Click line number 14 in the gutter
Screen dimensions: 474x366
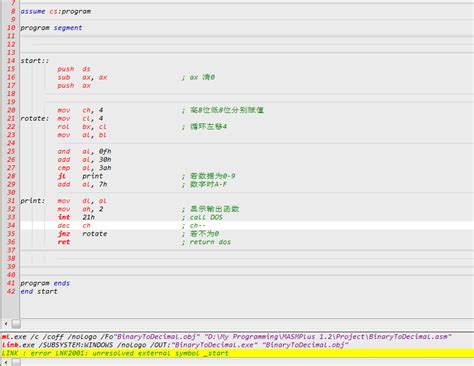coord(11,61)
